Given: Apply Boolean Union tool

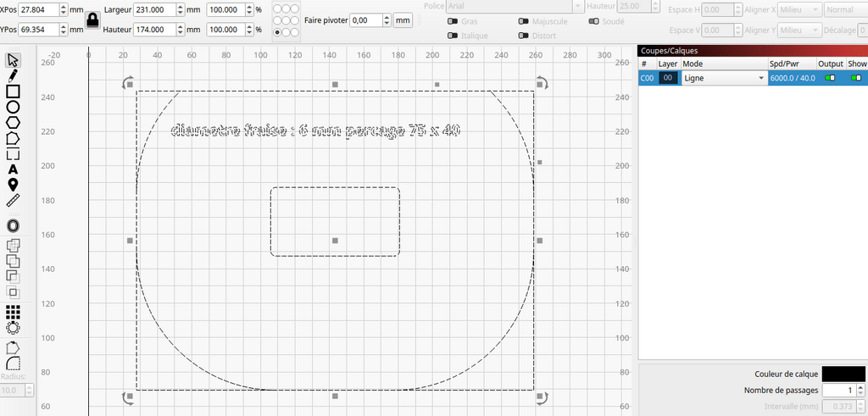Looking at the screenshot, I should pos(14,261).
